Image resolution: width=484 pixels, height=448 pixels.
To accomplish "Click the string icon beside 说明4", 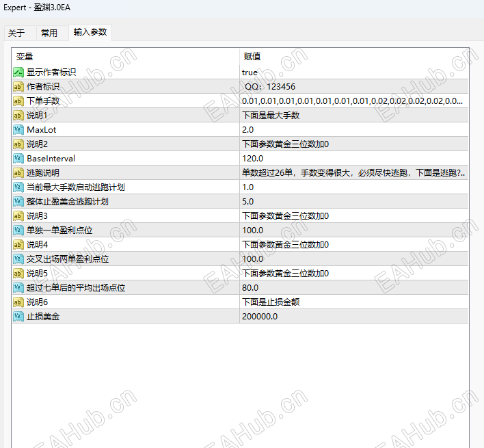I will [x=18, y=245].
